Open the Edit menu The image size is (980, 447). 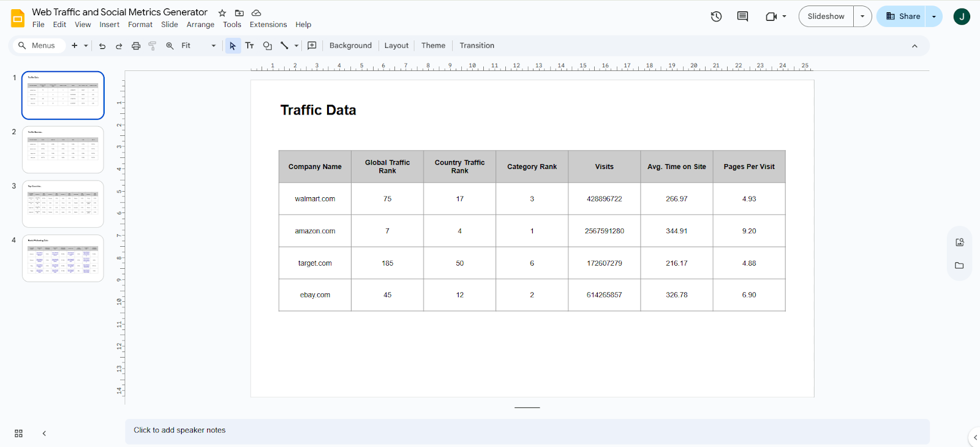tap(59, 24)
